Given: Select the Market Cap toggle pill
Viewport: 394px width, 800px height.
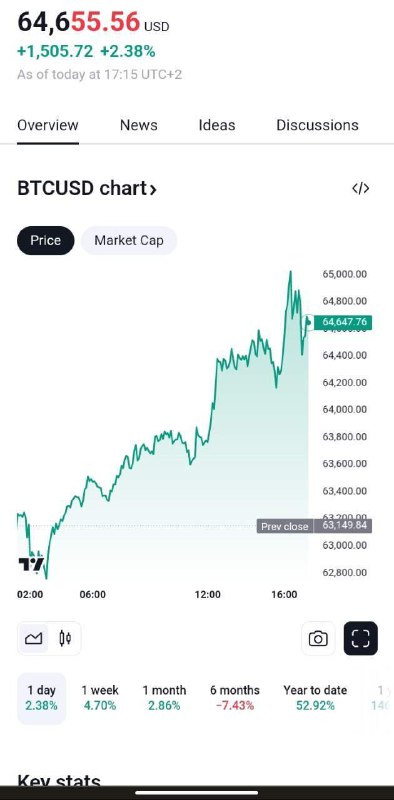Looking at the screenshot, I should (129, 240).
